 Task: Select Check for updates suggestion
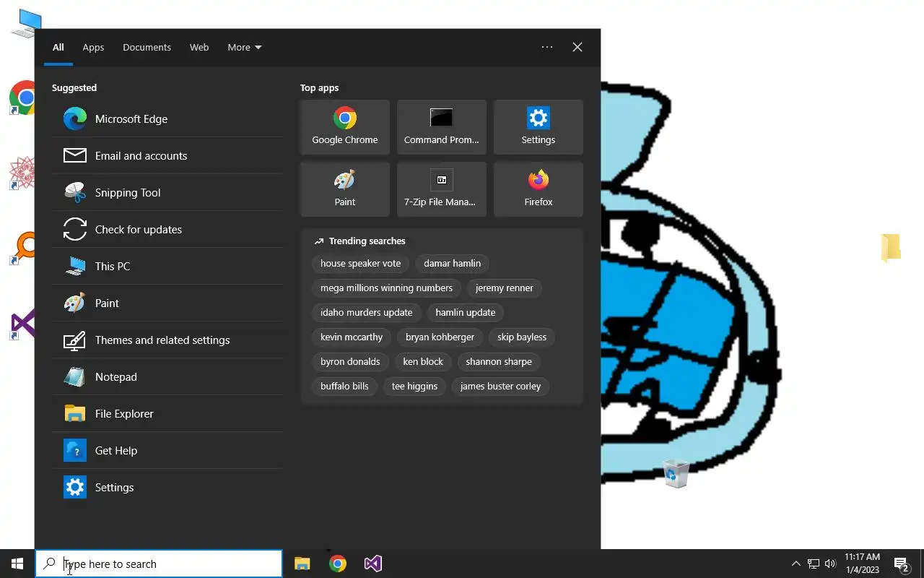point(167,230)
